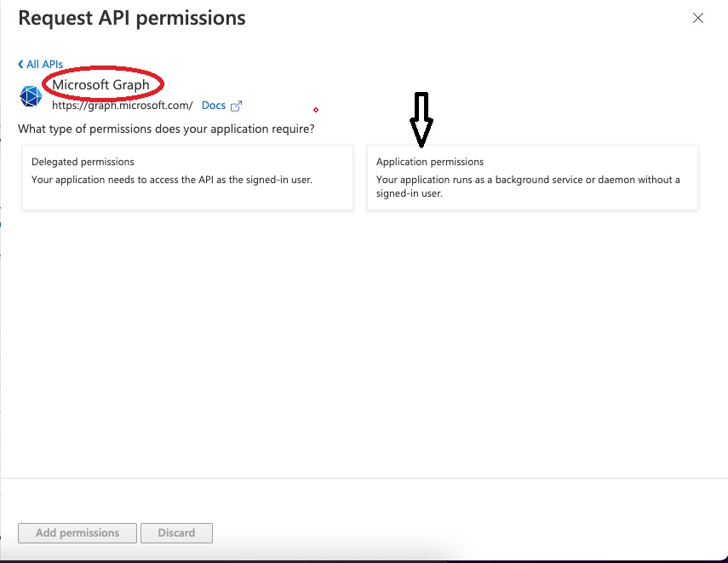
Task: Click the Microsoft Graph heading text
Action: (100, 84)
